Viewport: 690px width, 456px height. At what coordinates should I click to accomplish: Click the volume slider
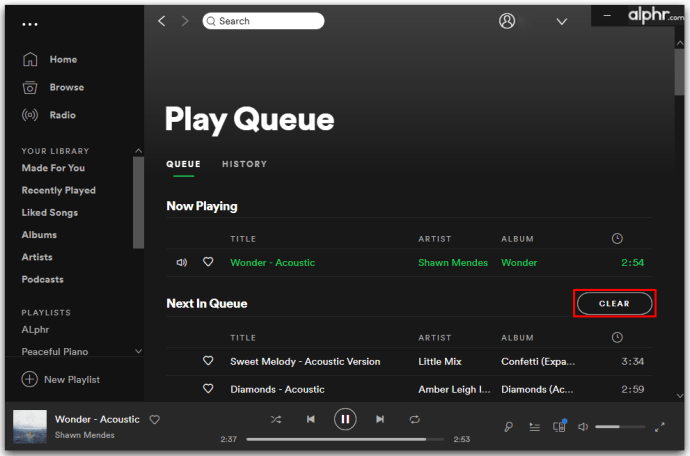point(620,427)
